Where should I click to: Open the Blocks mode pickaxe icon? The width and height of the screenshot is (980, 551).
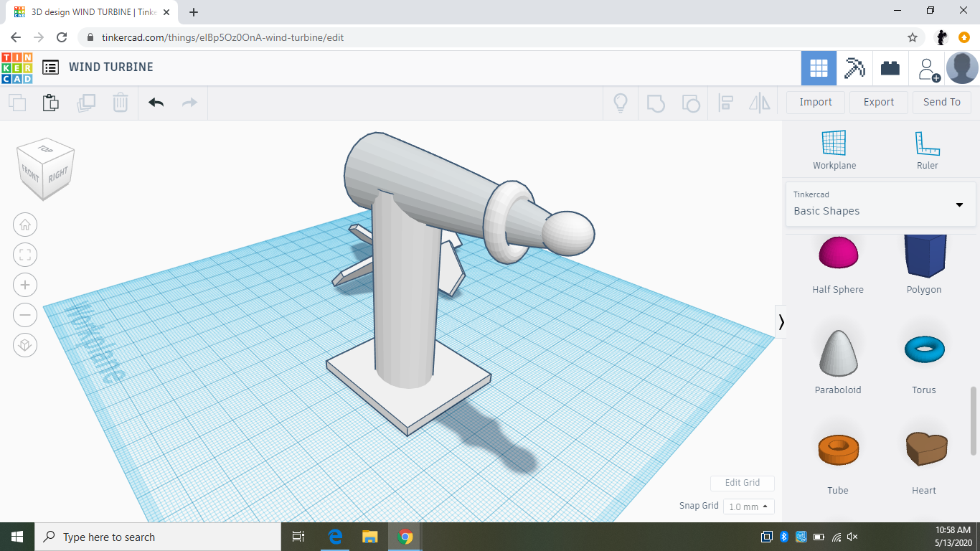[854, 68]
